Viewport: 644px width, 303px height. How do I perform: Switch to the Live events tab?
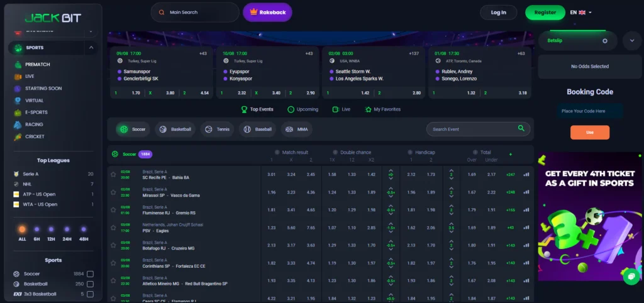(x=341, y=109)
